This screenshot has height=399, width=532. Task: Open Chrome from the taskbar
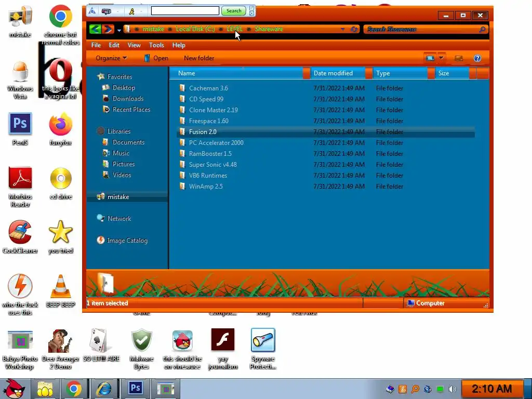coord(73,389)
